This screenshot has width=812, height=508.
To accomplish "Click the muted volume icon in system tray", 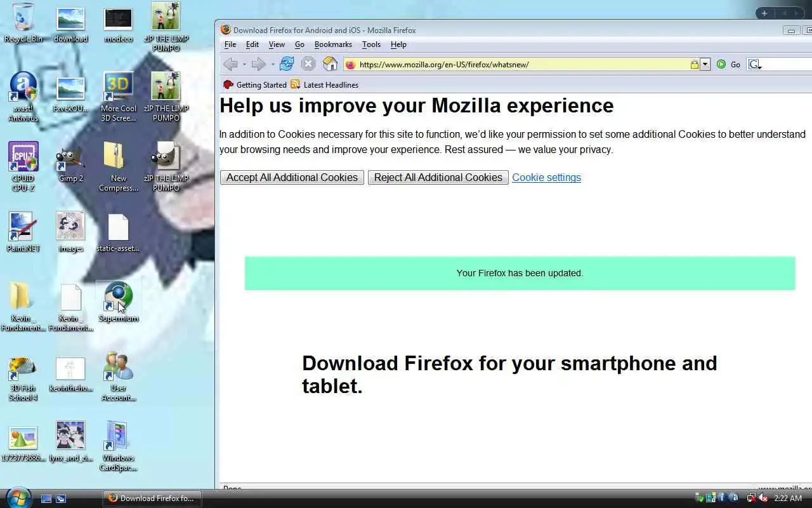I will tap(763, 498).
